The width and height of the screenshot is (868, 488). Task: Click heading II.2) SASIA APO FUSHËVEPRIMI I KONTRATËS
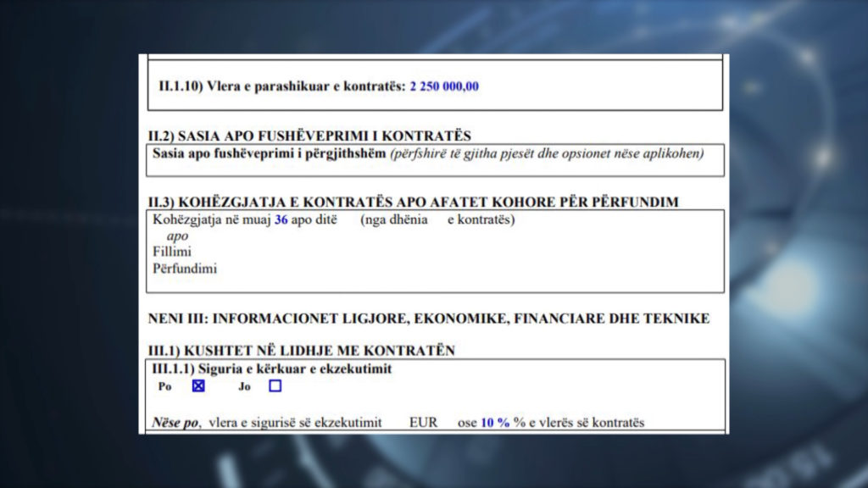309,136
